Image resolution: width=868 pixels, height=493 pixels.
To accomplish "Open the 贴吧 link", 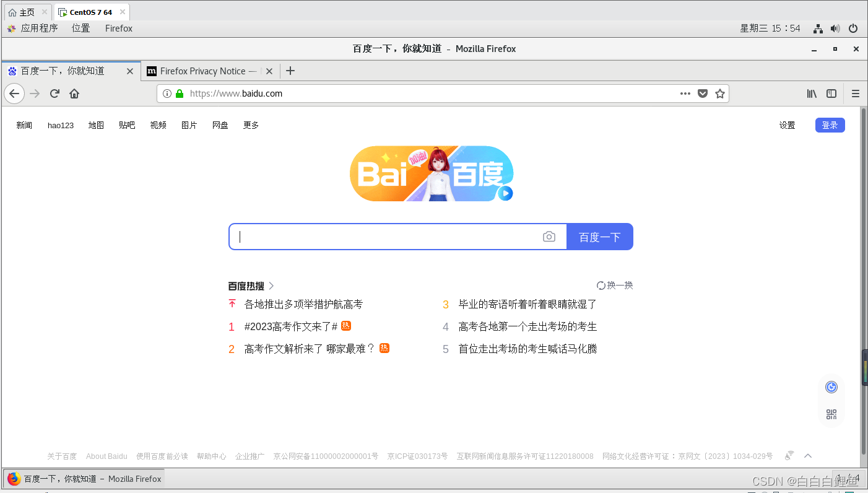I will [x=127, y=125].
